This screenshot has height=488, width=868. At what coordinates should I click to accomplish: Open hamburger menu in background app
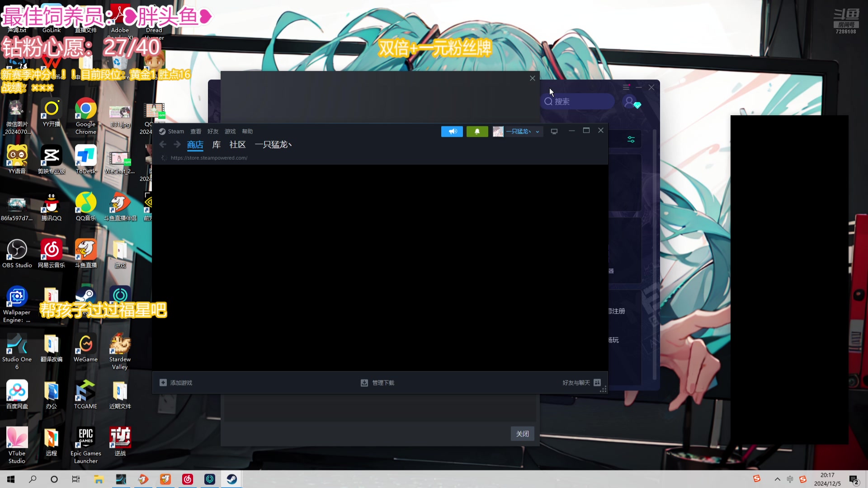tap(626, 87)
